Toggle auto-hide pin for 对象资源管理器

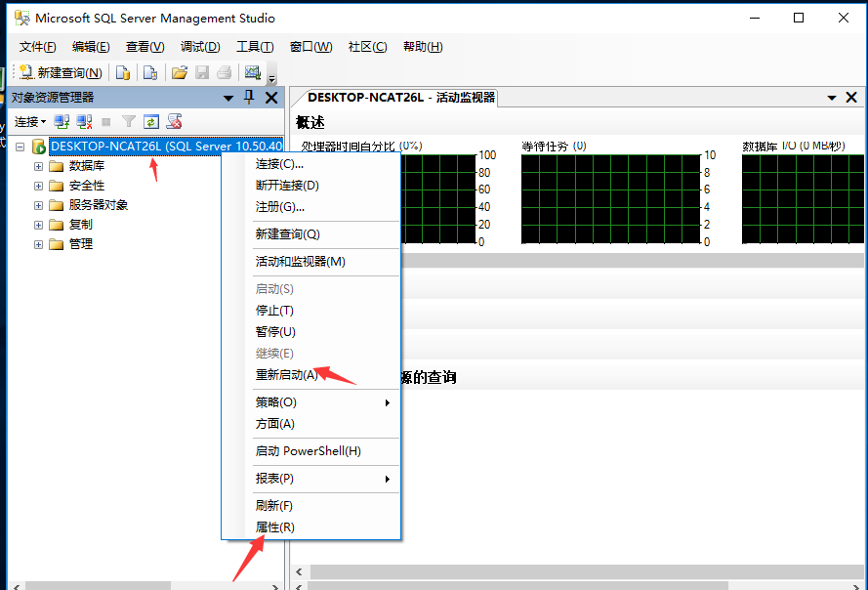249,98
